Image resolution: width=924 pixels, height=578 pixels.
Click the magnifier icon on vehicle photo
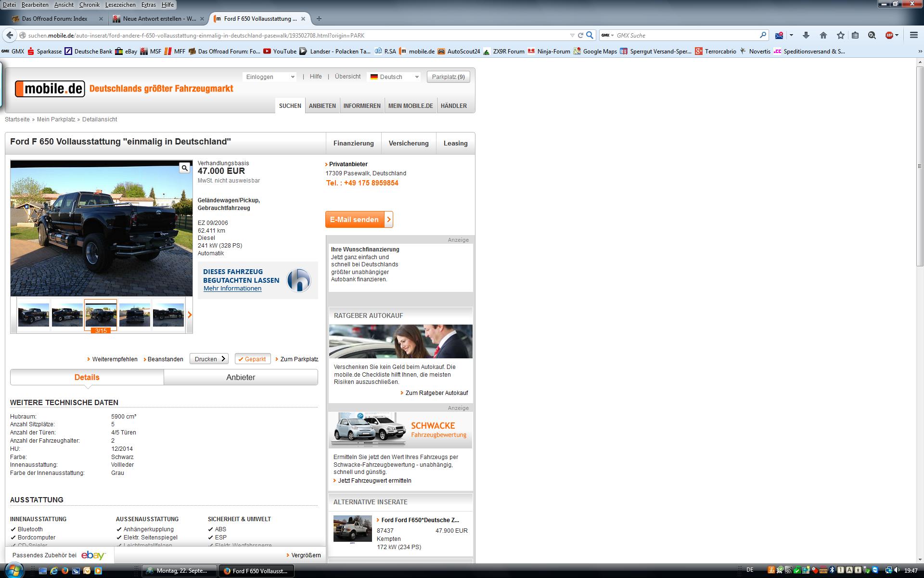pos(184,168)
